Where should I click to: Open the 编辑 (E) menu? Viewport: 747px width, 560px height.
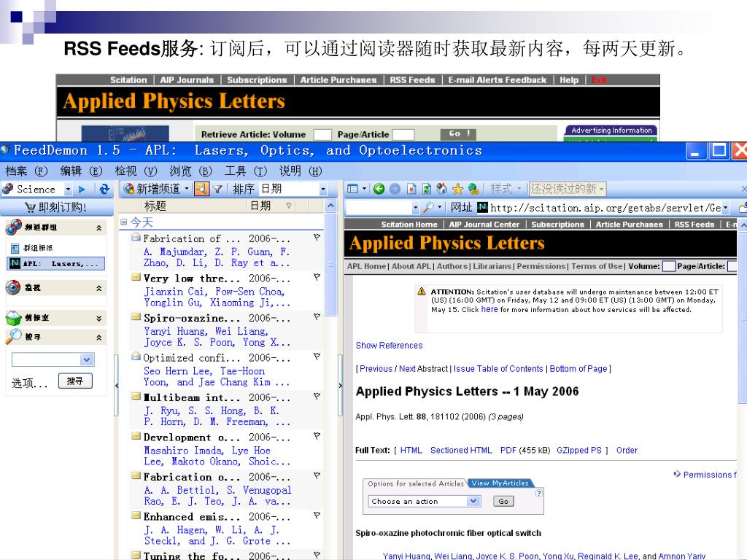(81, 171)
